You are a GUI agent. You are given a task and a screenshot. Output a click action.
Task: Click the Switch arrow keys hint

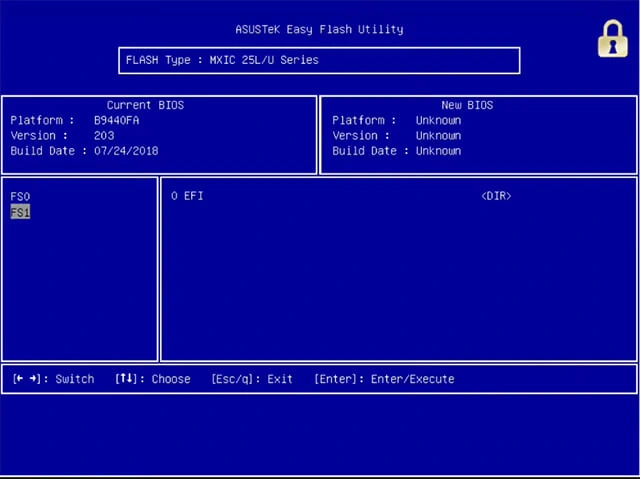[53, 379]
